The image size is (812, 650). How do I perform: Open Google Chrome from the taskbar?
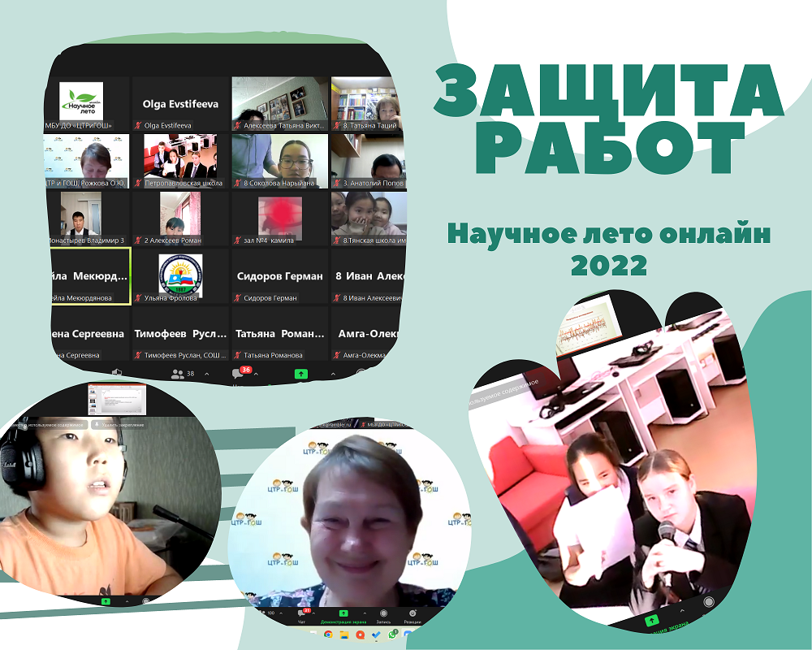(328, 634)
